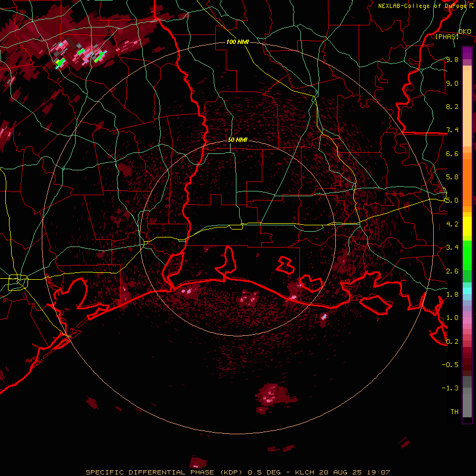
Task: Click the SPECIFIC DIFFERENTIAL PHASE (KDP) caption
Action: pos(164,472)
